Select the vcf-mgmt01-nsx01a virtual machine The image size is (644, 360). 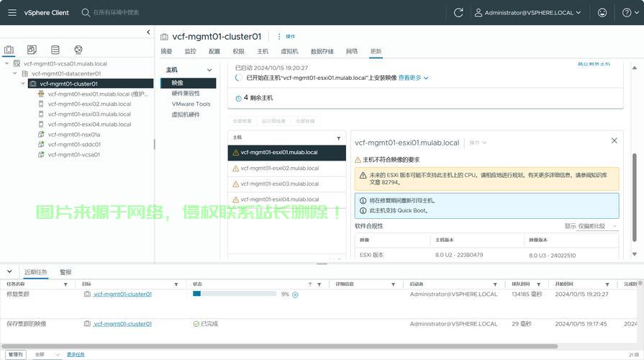point(74,135)
